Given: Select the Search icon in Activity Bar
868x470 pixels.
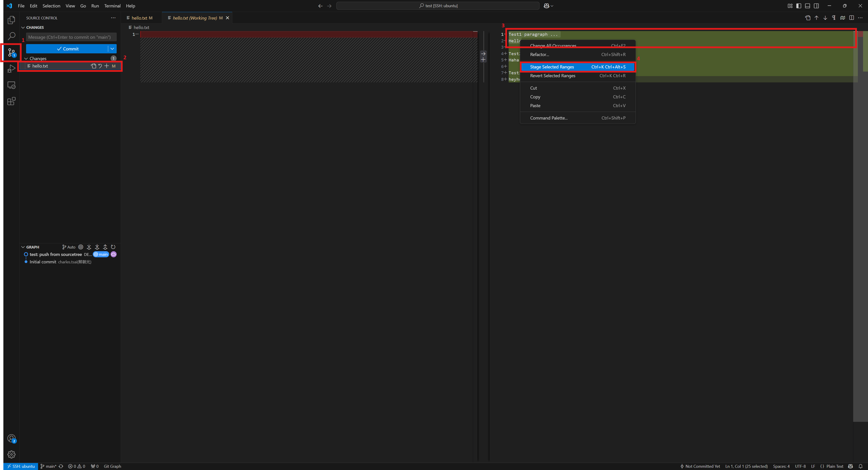Looking at the screenshot, I should [11, 36].
